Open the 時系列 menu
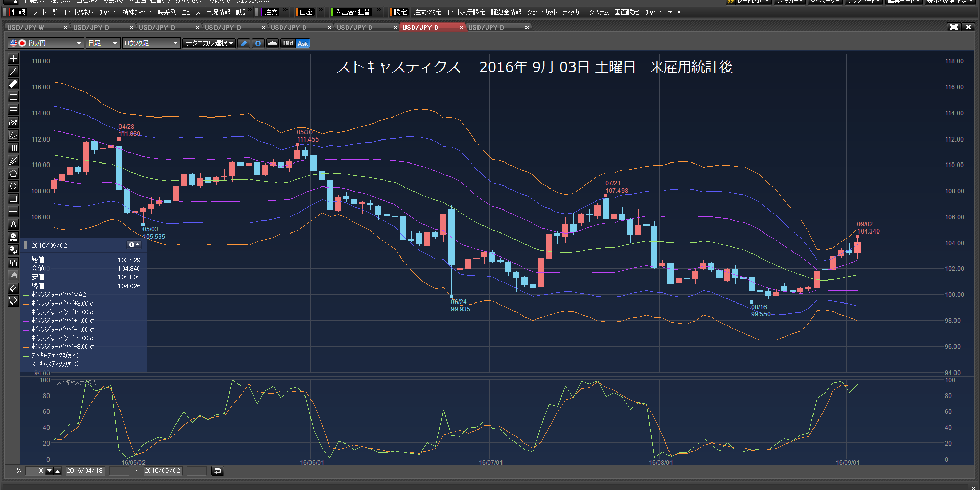 click(167, 12)
